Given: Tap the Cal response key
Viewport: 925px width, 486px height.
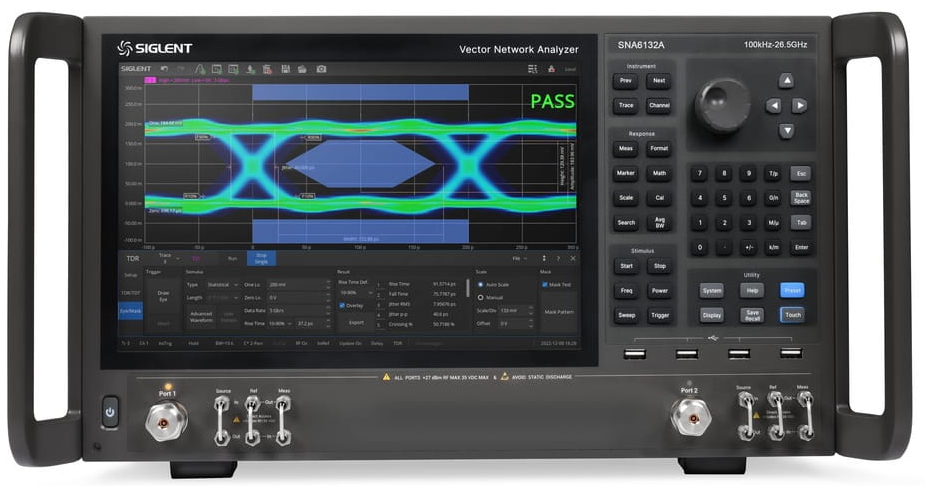Looking at the screenshot, I should tap(660, 198).
